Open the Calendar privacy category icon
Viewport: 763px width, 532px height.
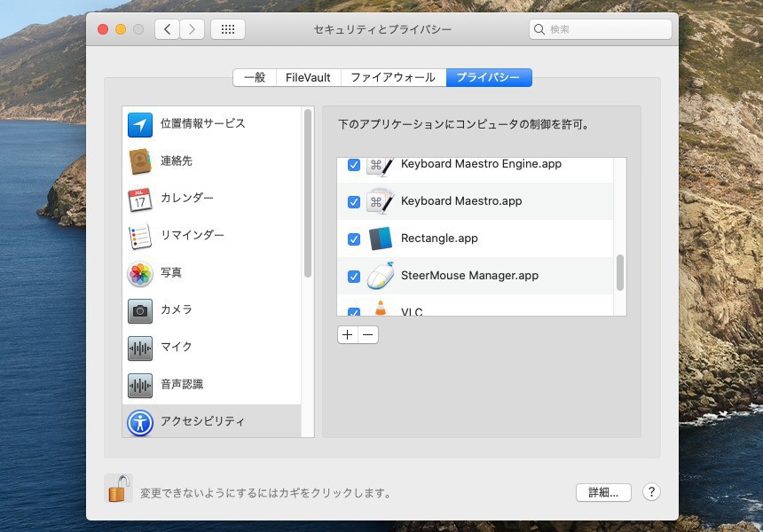pos(140,199)
